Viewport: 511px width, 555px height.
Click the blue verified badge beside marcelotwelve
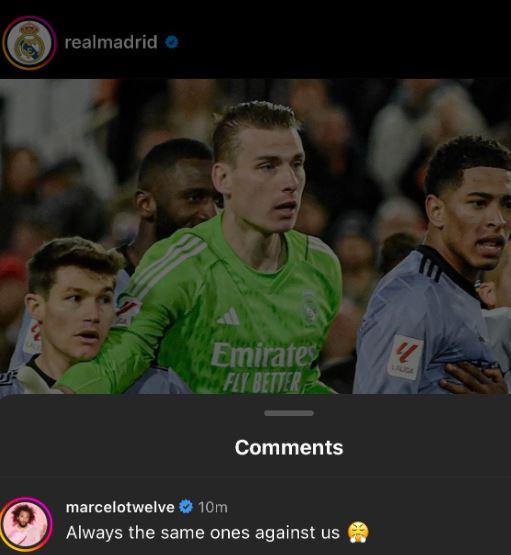click(186, 507)
